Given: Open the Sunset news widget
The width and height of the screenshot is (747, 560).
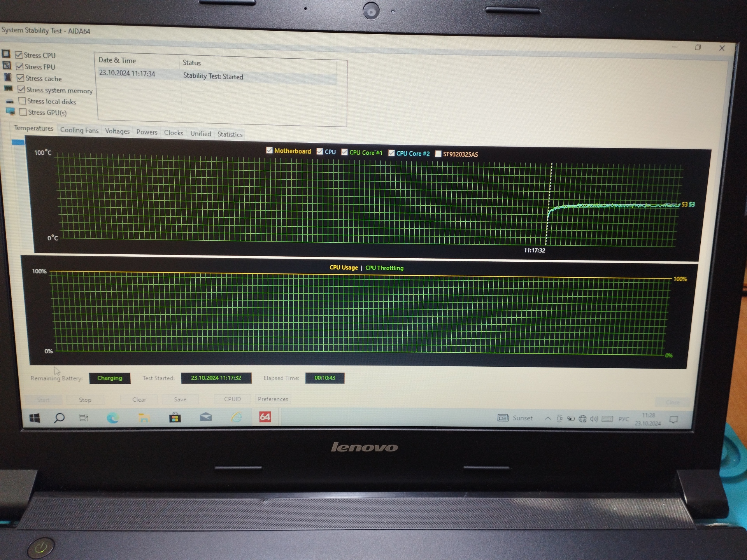Looking at the screenshot, I should [515, 418].
